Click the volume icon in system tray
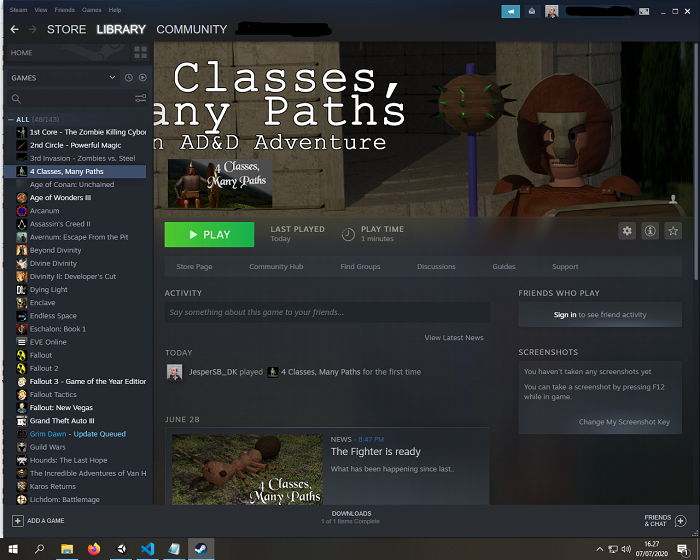 coord(626,549)
